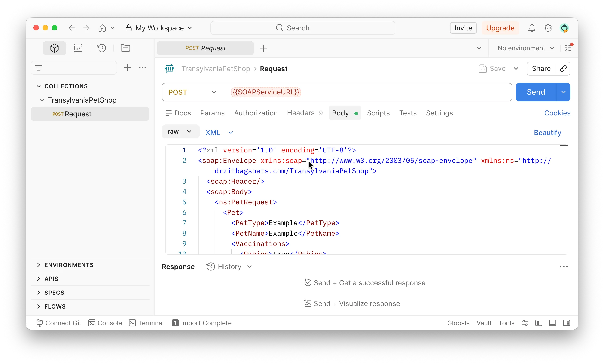Switch to the Headers tab
The height and width of the screenshot is (364, 604).
(305, 113)
